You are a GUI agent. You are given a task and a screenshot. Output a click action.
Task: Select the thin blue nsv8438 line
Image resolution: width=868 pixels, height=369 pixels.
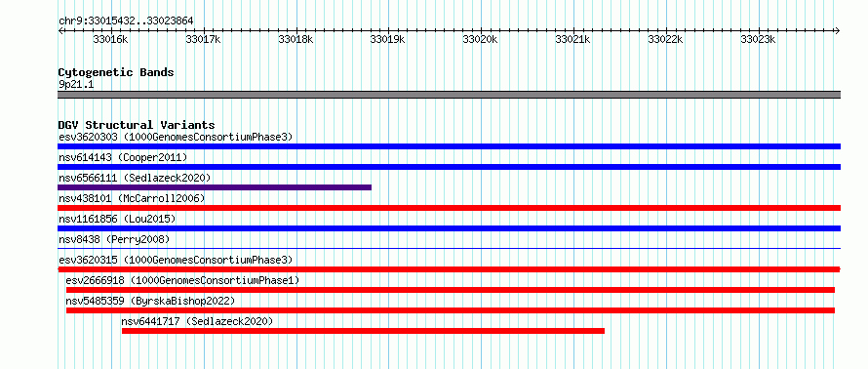(x=449, y=249)
